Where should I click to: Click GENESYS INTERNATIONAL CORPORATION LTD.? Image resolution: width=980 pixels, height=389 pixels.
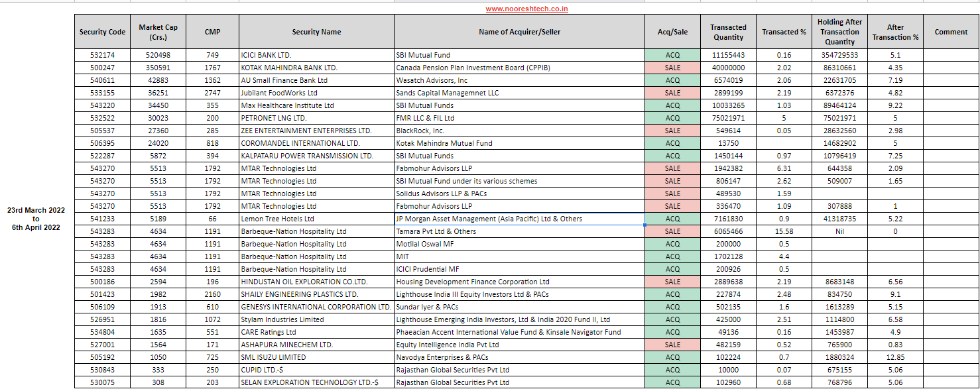[x=316, y=307]
